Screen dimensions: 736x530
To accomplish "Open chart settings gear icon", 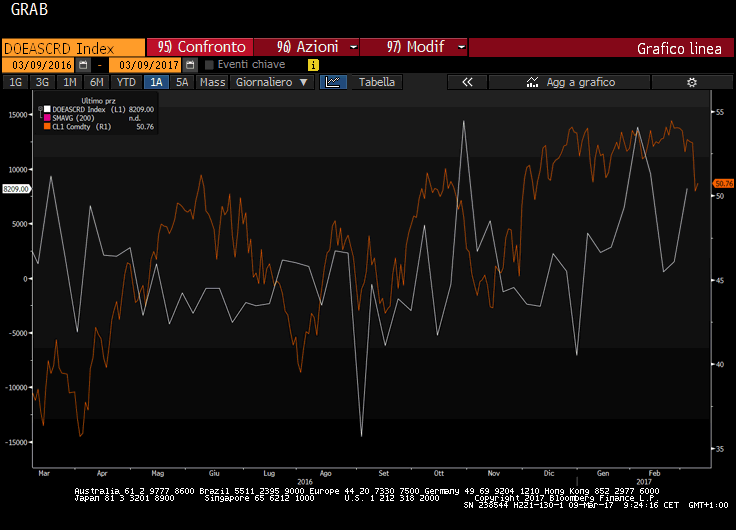I will pos(690,82).
